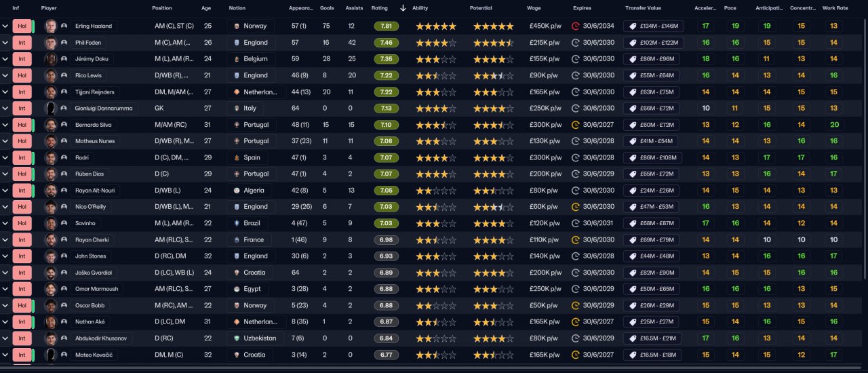Expand the row chevron beside Rúben Dias
868x373 pixels.
tap(5, 174)
